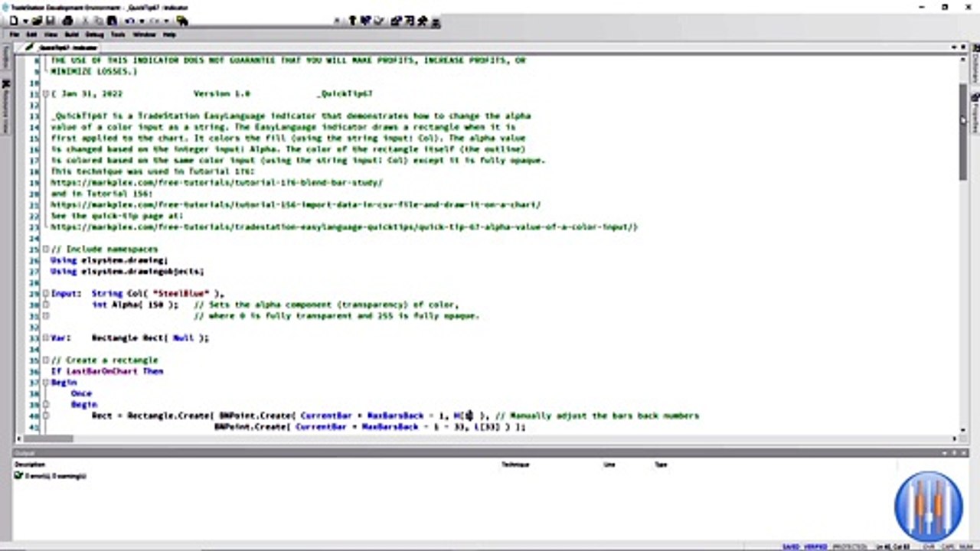Click the Print toolbar icon
This screenshot has height=551, width=980.
[x=67, y=21]
